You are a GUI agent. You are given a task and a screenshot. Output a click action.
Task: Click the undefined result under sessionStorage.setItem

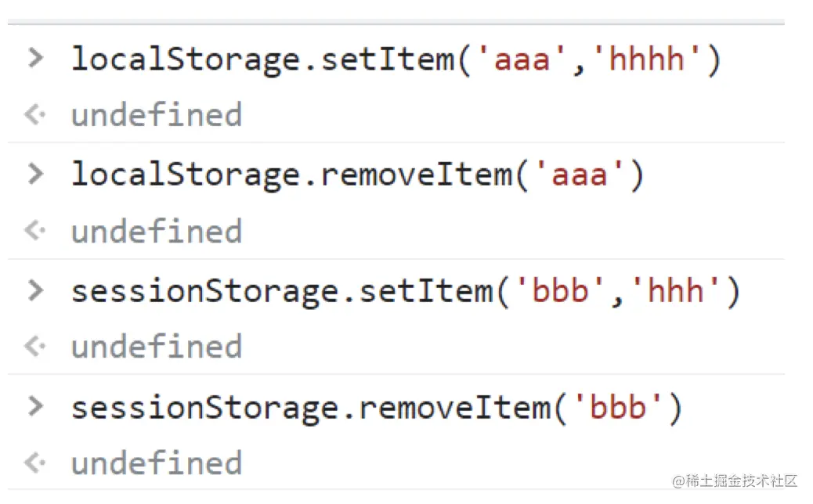pyautogui.click(x=157, y=347)
